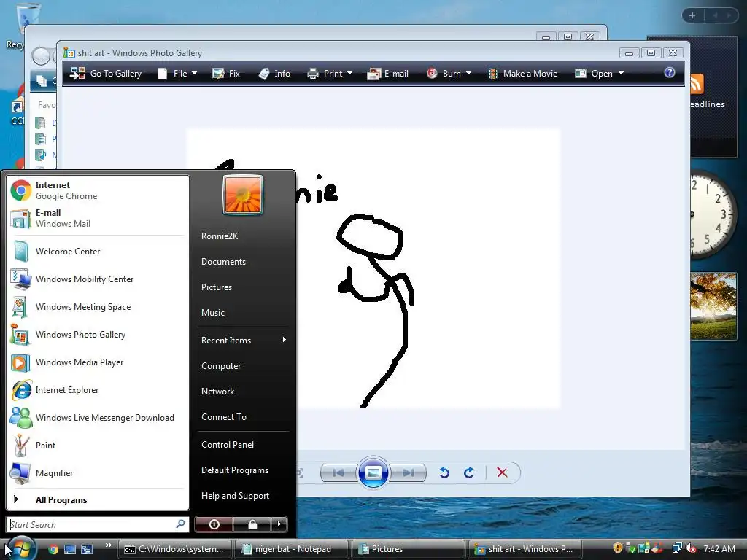
Task: Open Documents from Start menu
Action: (243, 262)
